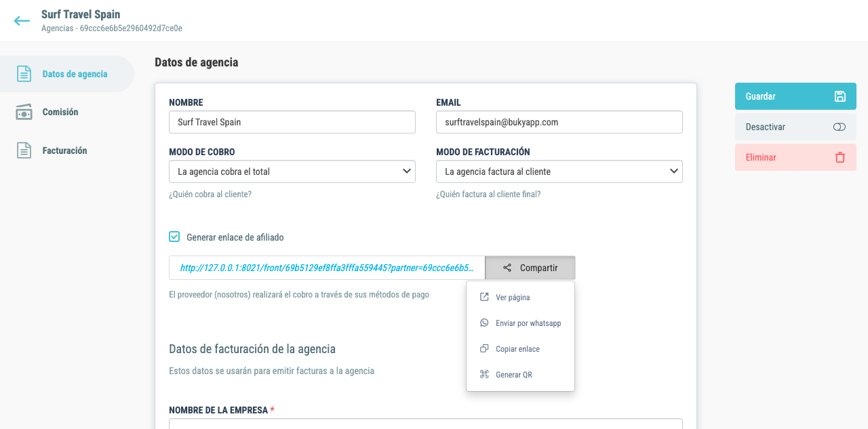Toggle the Desactivar switch

(x=840, y=127)
